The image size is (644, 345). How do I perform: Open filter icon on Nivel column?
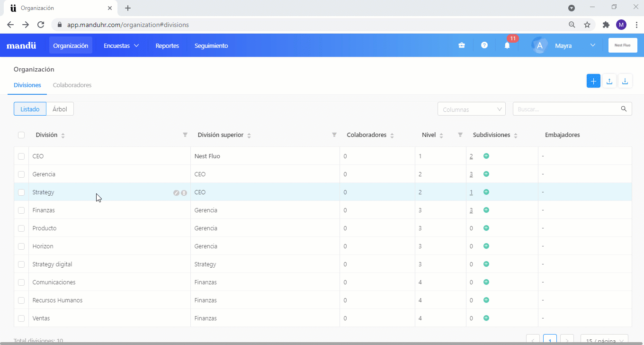point(460,135)
